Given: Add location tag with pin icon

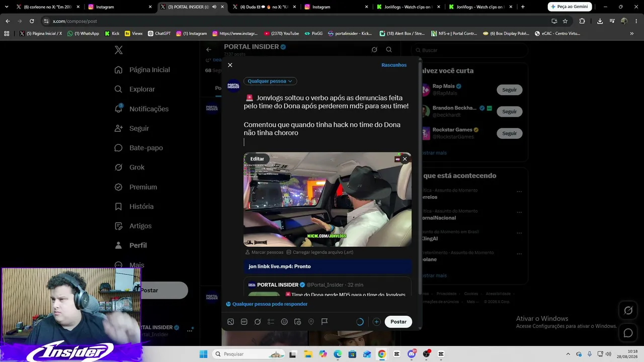Looking at the screenshot, I should click(x=311, y=322).
